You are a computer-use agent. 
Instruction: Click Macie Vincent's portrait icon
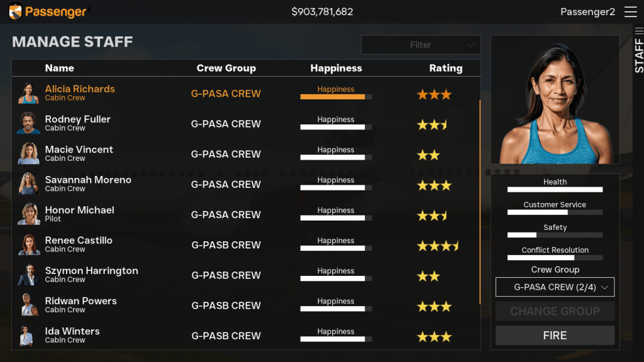point(28,153)
